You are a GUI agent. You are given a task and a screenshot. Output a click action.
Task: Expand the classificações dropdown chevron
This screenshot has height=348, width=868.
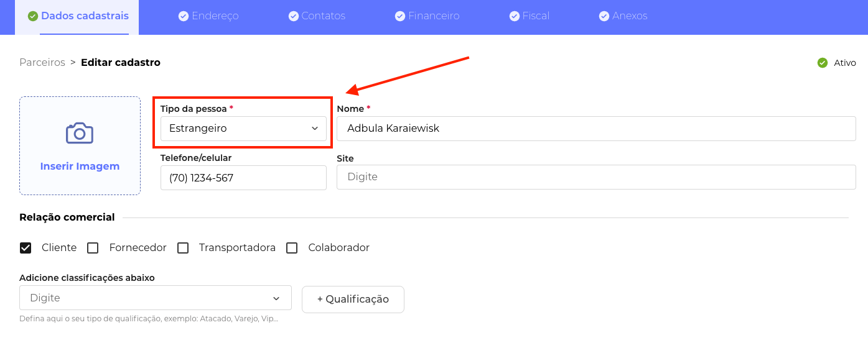(276, 298)
